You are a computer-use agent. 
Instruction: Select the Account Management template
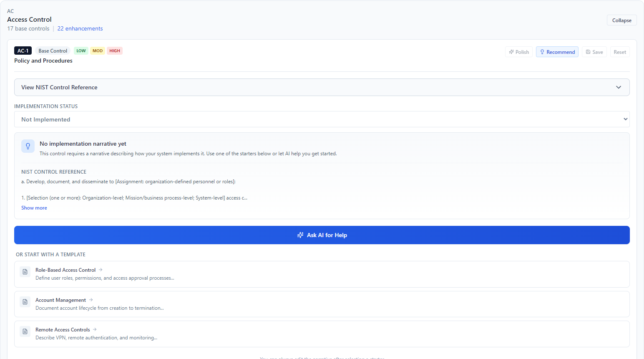[322, 304]
